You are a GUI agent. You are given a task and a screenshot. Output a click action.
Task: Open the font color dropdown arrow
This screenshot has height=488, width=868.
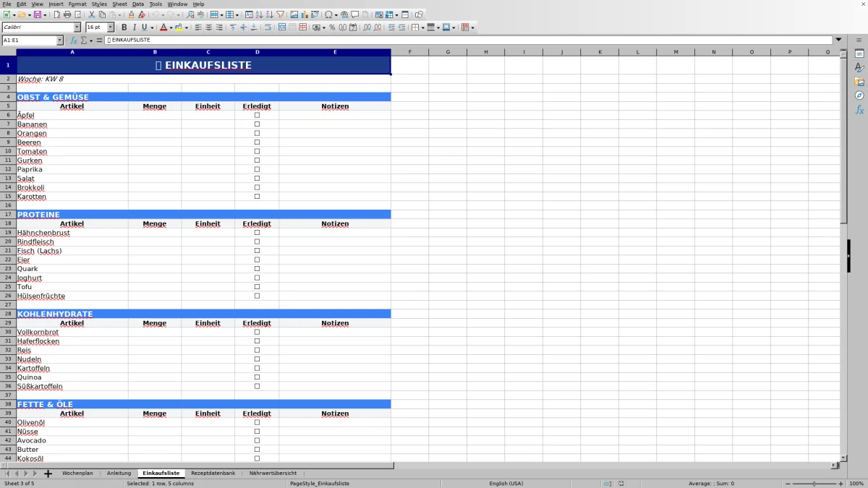[172, 27]
